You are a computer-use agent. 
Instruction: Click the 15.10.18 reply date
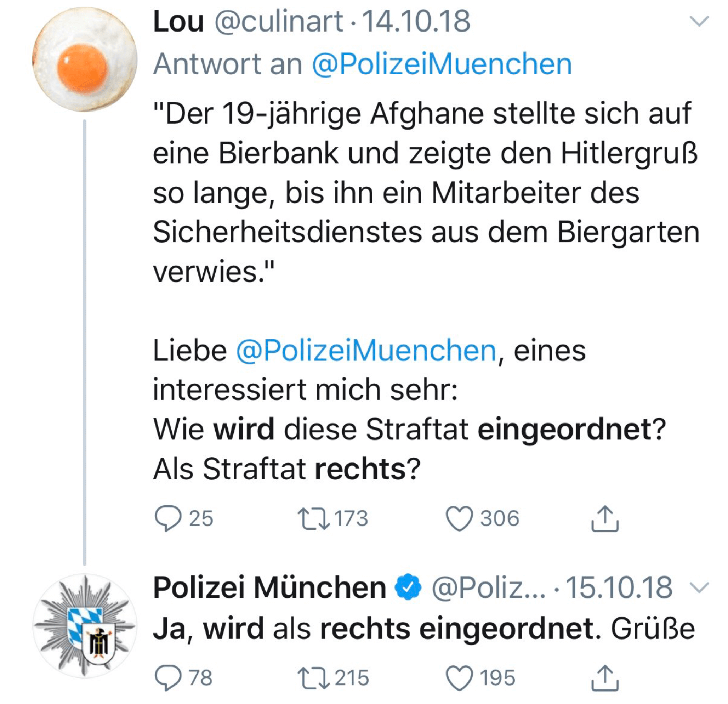(619, 587)
